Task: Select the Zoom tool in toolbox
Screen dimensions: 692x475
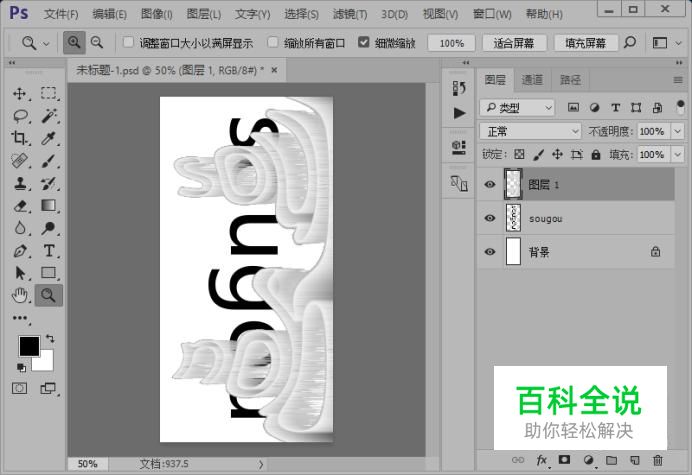Action: click(48, 295)
